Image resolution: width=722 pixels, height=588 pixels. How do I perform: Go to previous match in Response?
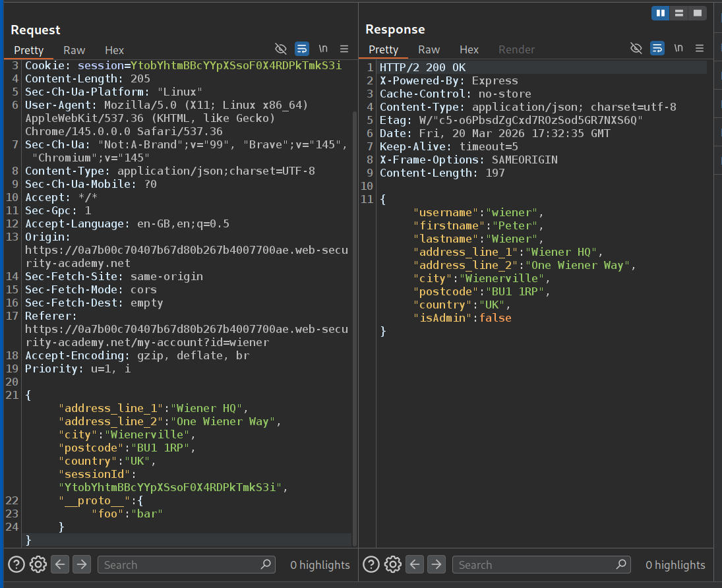pos(415,564)
